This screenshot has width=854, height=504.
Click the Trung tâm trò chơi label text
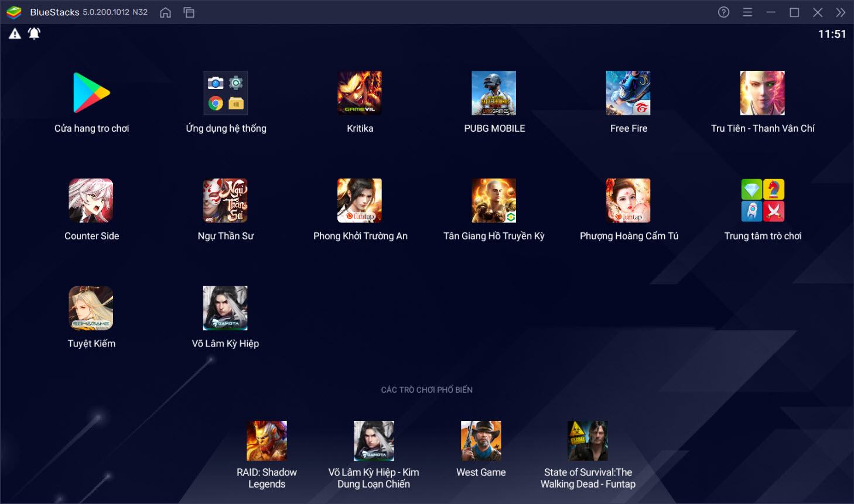(x=763, y=236)
